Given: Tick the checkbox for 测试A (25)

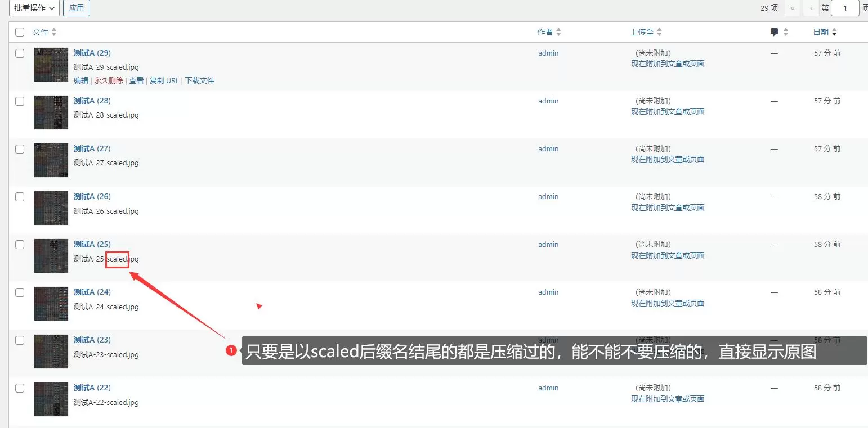Looking at the screenshot, I should click(x=20, y=245).
